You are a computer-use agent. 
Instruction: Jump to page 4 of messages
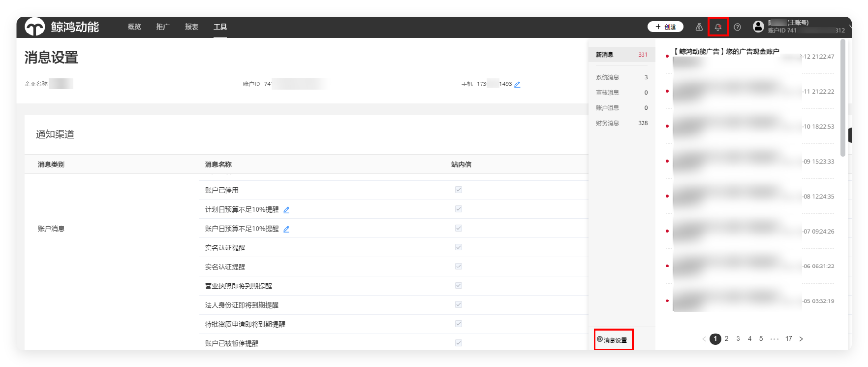click(x=750, y=339)
